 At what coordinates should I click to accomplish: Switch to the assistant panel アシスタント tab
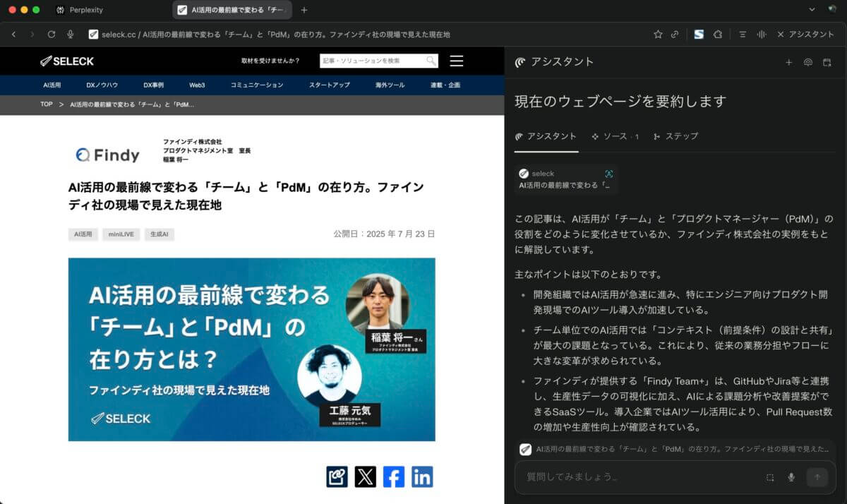tap(546, 136)
